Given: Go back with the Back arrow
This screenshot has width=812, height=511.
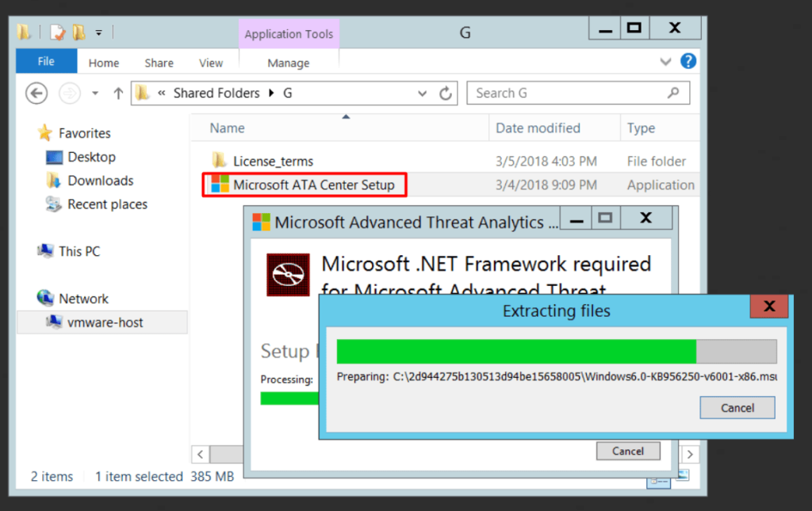Looking at the screenshot, I should click(36, 93).
